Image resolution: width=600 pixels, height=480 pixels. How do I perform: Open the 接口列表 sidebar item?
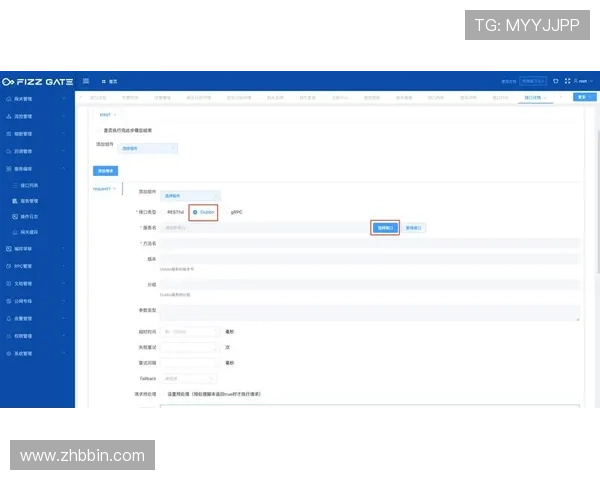(x=29, y=186)
